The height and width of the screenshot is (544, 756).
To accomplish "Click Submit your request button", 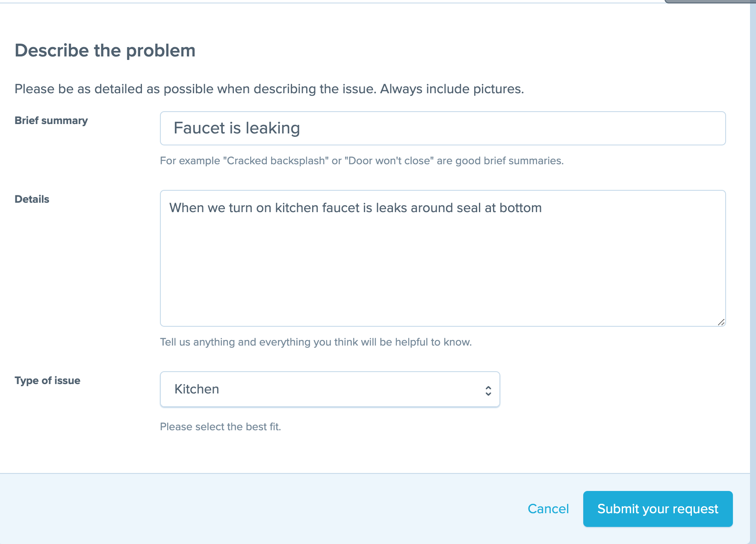I will pyautogui.click(x=658, y=509).
